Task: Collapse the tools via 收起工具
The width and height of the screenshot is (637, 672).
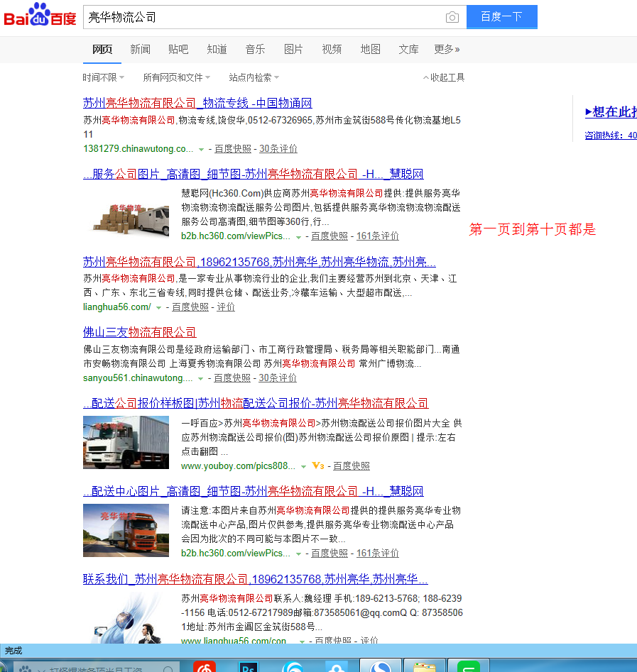Action: point(444,77)
